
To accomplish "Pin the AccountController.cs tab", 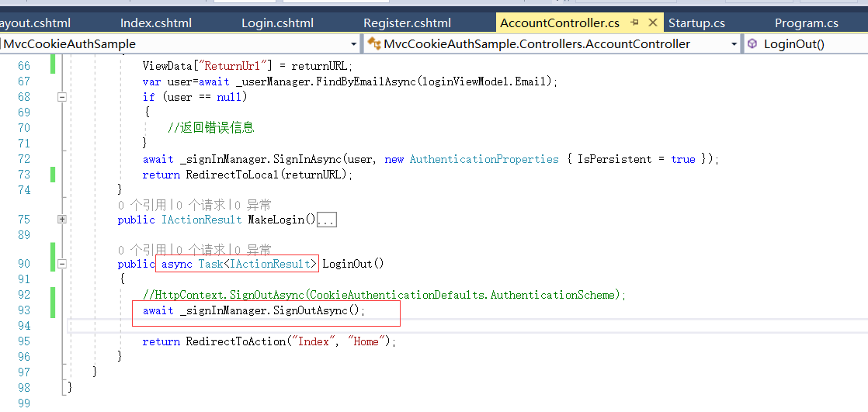I will 635,23.
